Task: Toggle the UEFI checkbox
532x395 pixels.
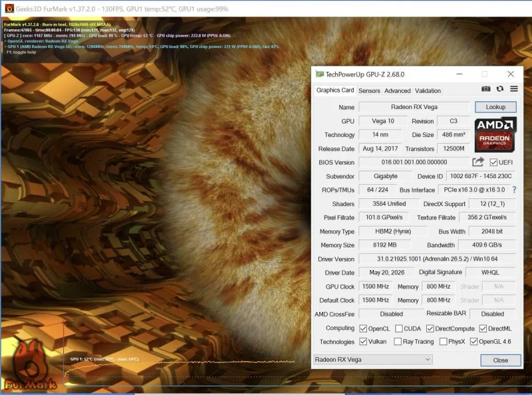Action: pyautogui.click(x=493, y=162)
